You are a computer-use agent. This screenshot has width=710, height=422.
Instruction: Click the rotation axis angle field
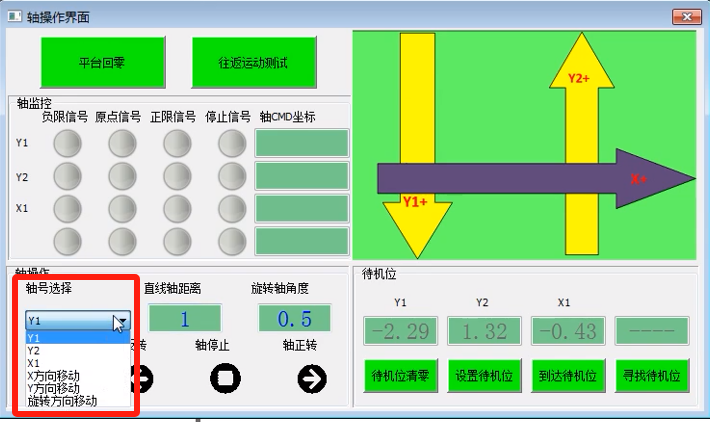point(294,319)
